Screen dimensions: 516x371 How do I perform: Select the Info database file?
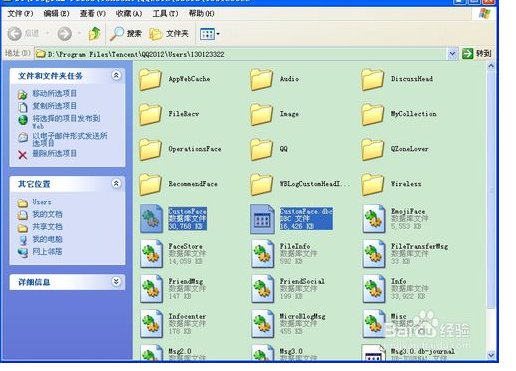pyautogui.click(x=395, y=289)
